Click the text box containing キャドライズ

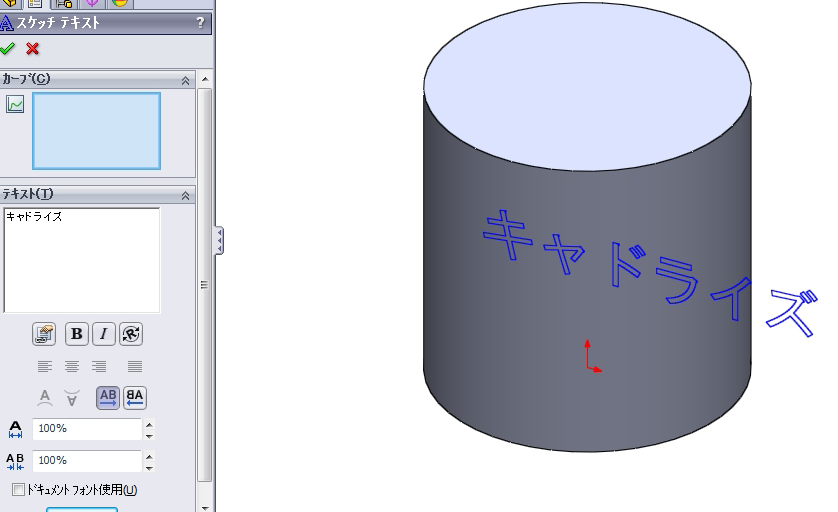coord(82,260)
